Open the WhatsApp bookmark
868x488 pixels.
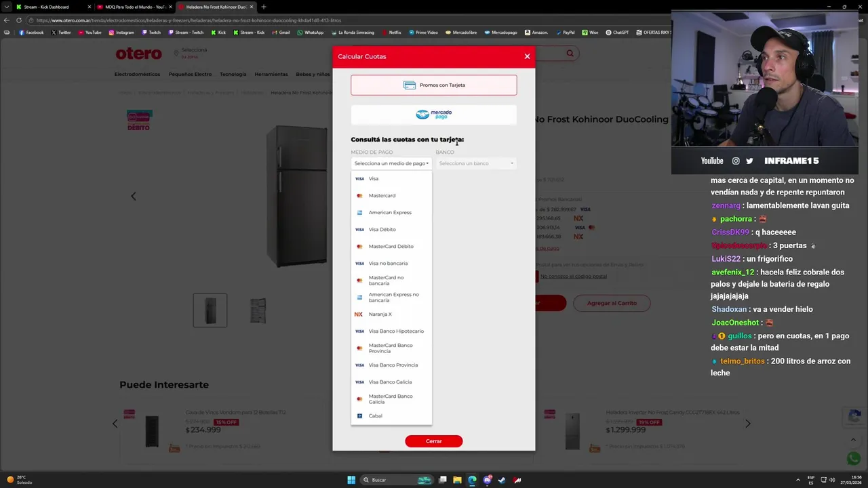pyautogui.click(x=311, y=33)
